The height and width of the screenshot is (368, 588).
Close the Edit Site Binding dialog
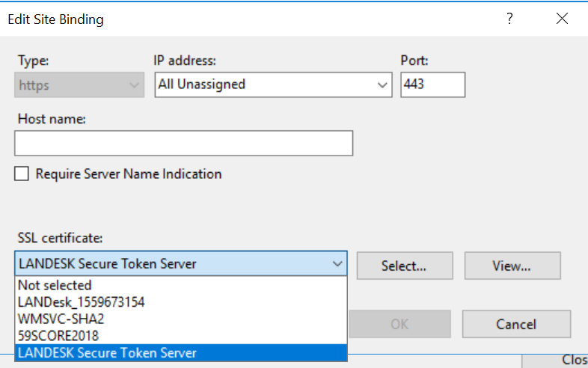562,19
